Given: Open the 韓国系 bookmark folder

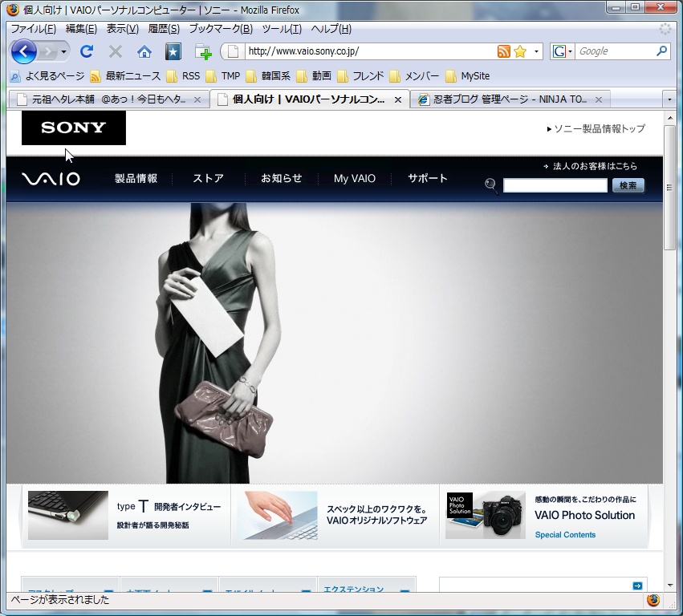Looking at the screenshot, I should 268,76.
